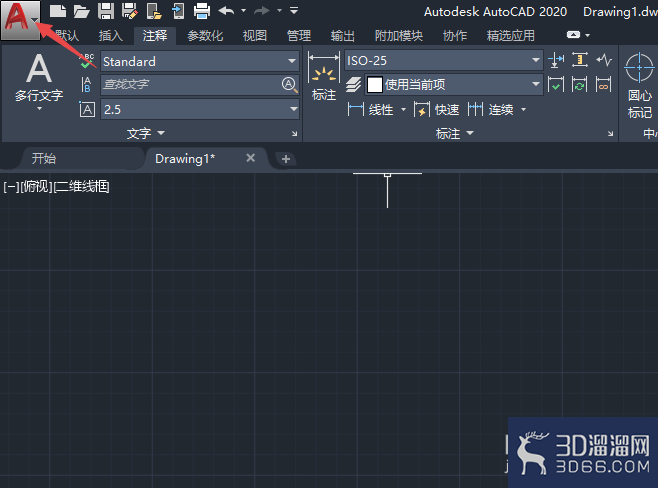Click the Save to Web & Mobile icon

(178, 11)
